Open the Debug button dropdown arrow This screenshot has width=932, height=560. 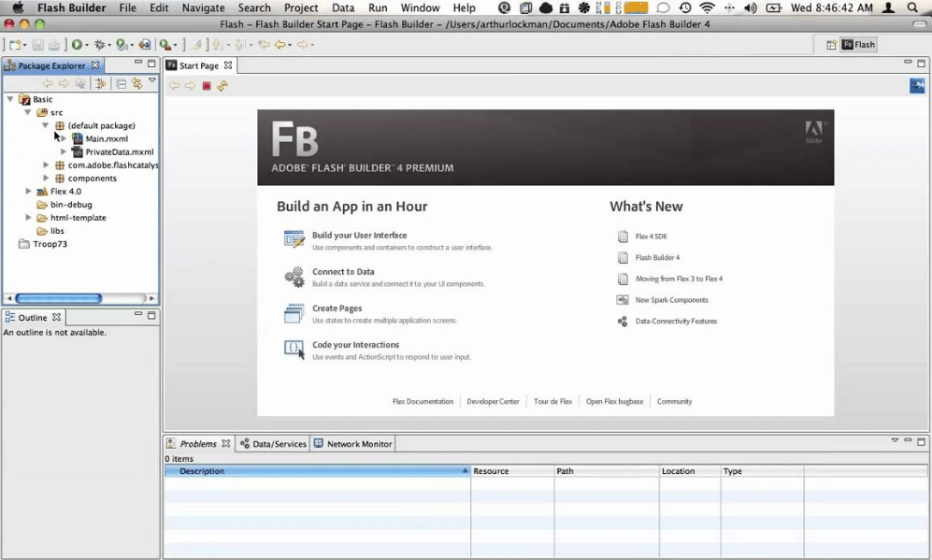[109, 45]
